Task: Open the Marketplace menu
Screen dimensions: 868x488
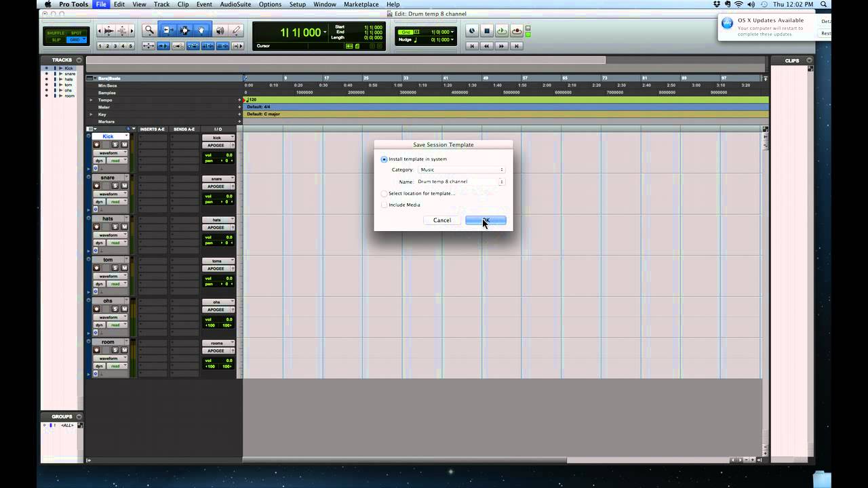Action: tap(361, 4)
